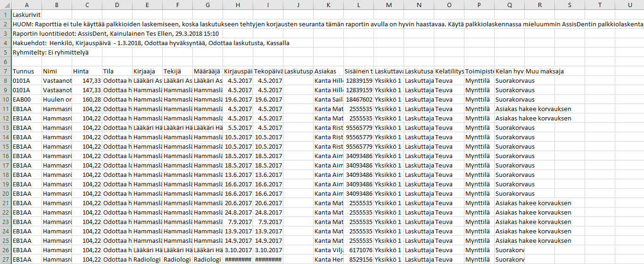Screen dimensions: 644x264
Task: Click 'EAB00' cell in row 10
Action: [x=26, y=99]
